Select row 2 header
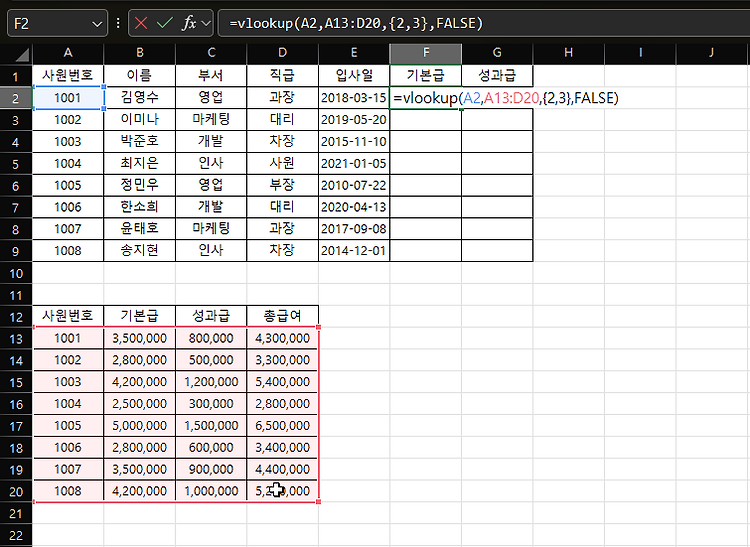 [x=16, y=98]
